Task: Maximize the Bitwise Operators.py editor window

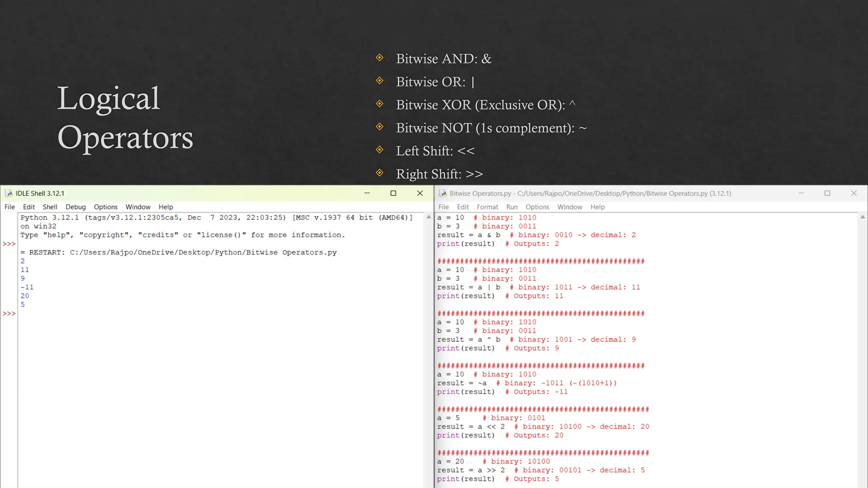Action: click(827, 193)
